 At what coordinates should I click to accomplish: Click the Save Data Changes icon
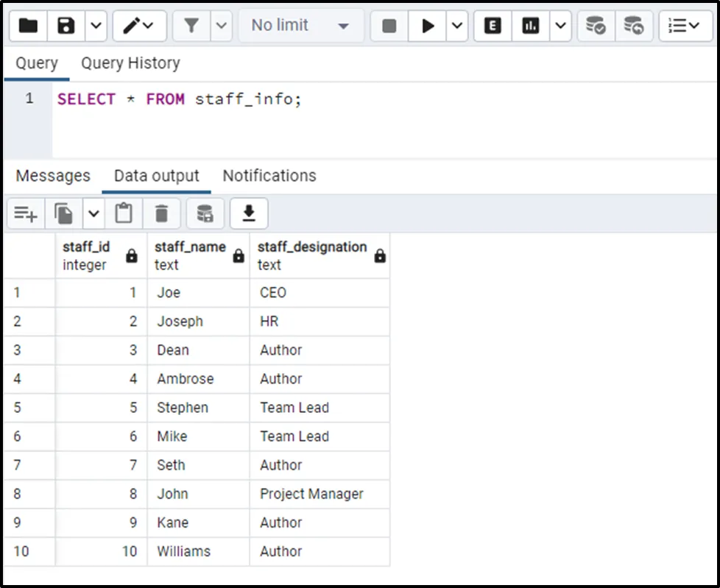[205, 214]
